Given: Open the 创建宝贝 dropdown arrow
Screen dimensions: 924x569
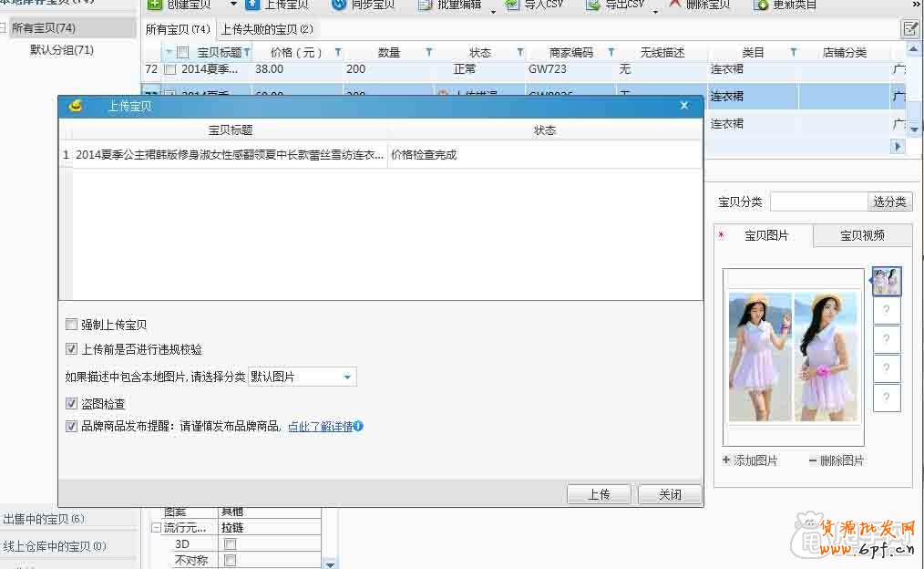Looking at the screenshot, I should click(233, 5).
